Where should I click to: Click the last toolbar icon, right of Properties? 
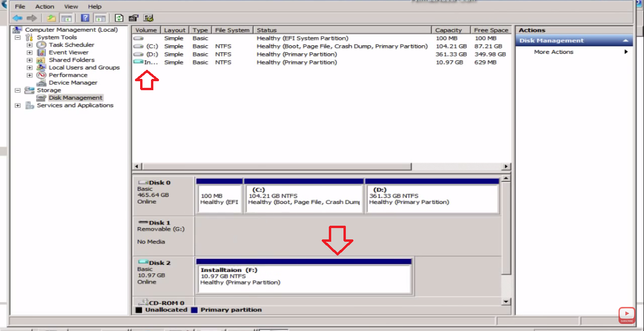click(x=149, y=18)
